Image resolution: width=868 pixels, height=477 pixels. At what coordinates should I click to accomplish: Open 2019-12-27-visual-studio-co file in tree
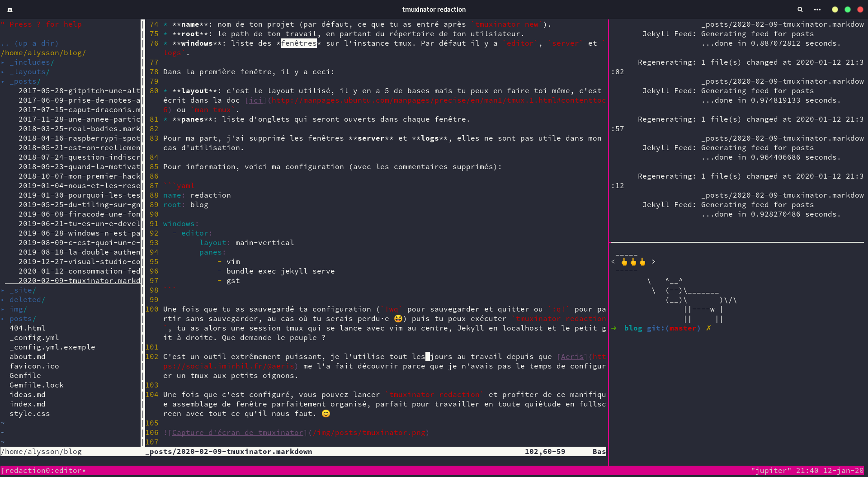(x=80, y=262)
